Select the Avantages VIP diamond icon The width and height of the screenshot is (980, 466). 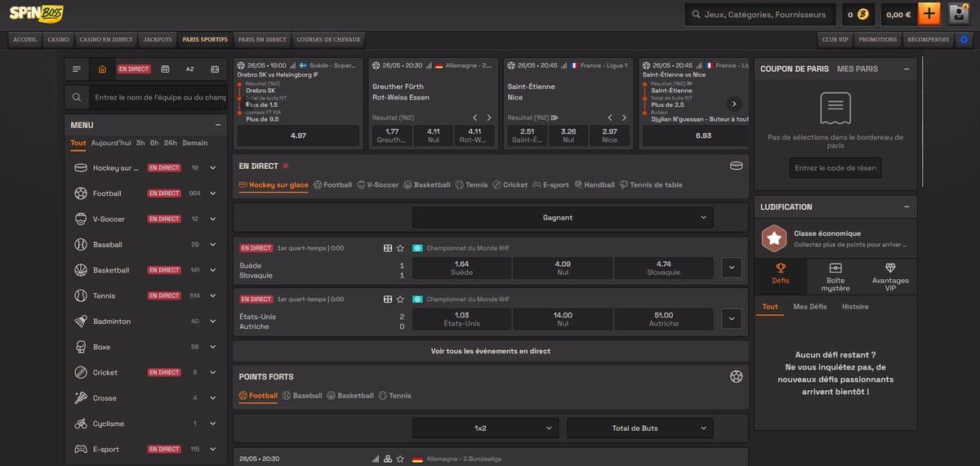point(890,268)
